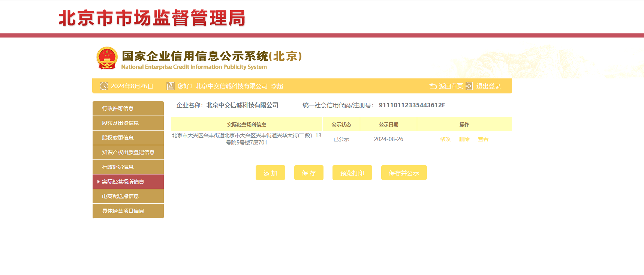Viewport: 644px width, 275px height.
Task: Click the 实际经营场所信息 column header
Action: 247,124
